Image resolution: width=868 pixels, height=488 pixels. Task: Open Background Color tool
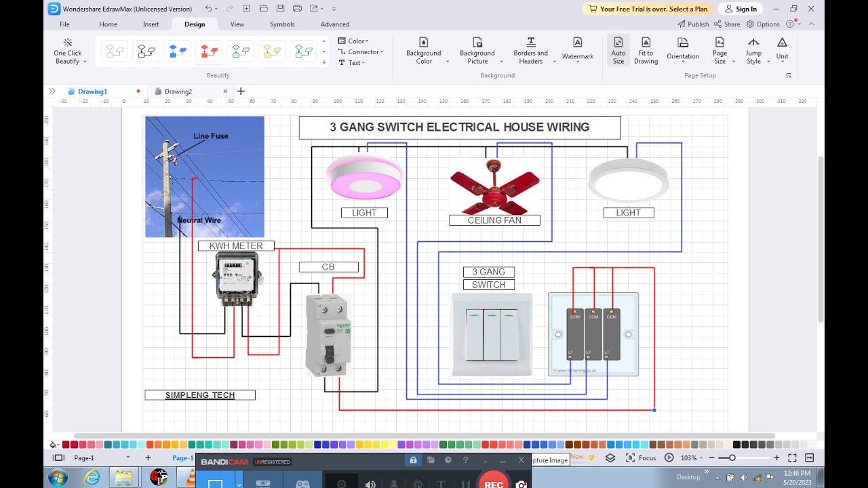(424, 52)
